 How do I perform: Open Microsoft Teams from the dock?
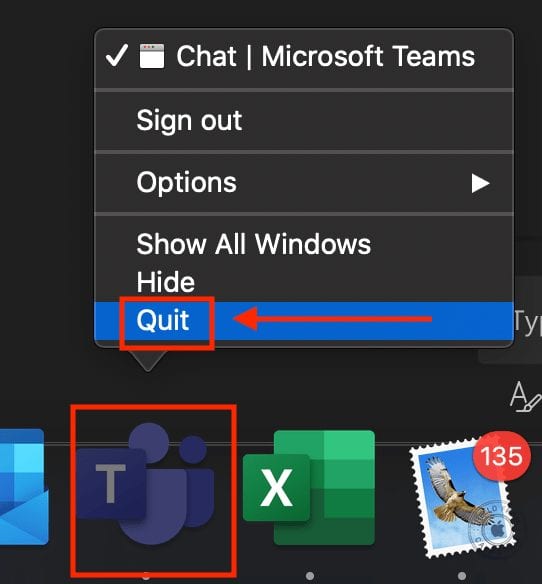point(146,483)
